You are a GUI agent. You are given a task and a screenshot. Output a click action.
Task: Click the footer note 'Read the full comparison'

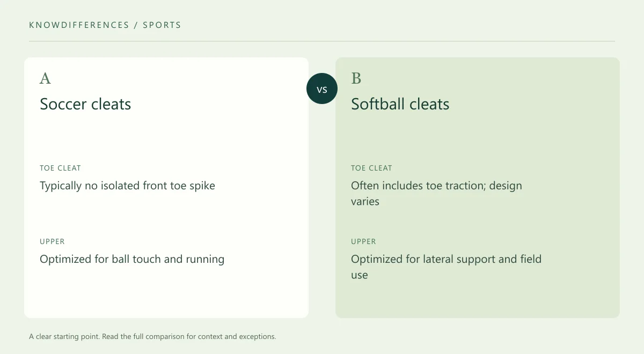pos(145,337)
